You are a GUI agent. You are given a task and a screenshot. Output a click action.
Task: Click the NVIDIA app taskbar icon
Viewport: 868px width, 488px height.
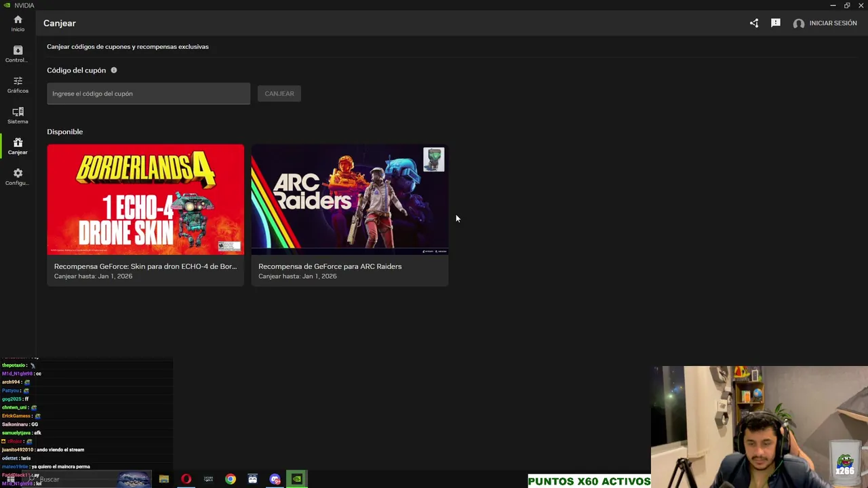[x=297, y=479]
